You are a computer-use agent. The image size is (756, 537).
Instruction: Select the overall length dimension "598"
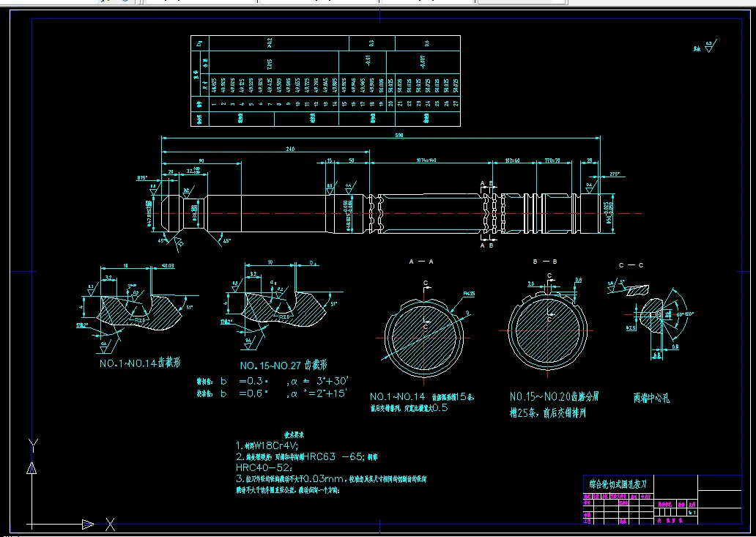(399, 136)
